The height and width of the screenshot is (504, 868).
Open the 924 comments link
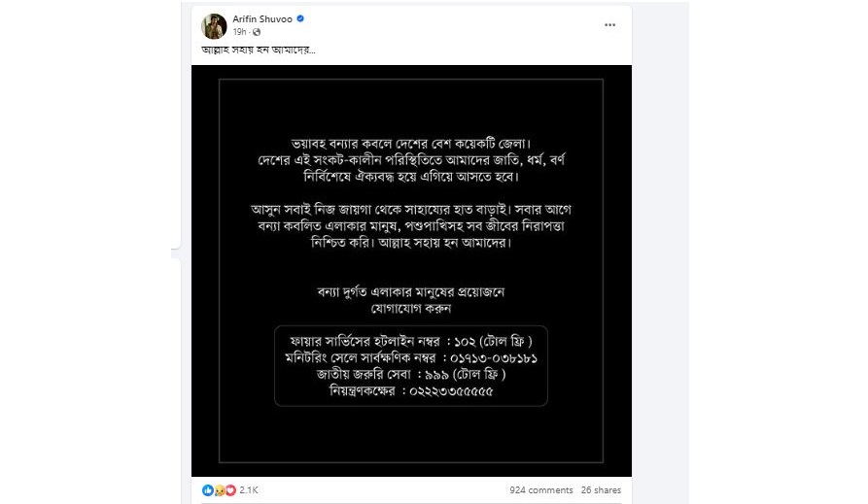[x=540, y=490]
